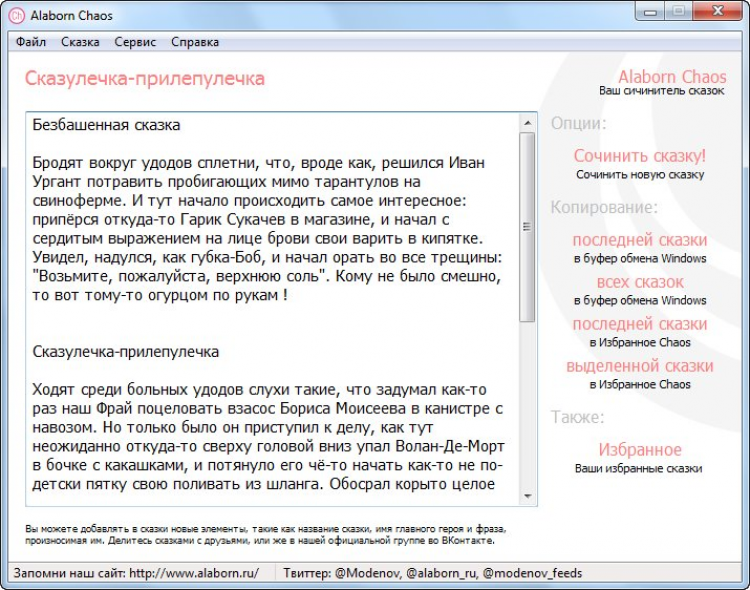The width and height of the screenshot is (750, 590).
Task: Click the heading Безбашенная сказка in the text box
Action: click(106, 125)
